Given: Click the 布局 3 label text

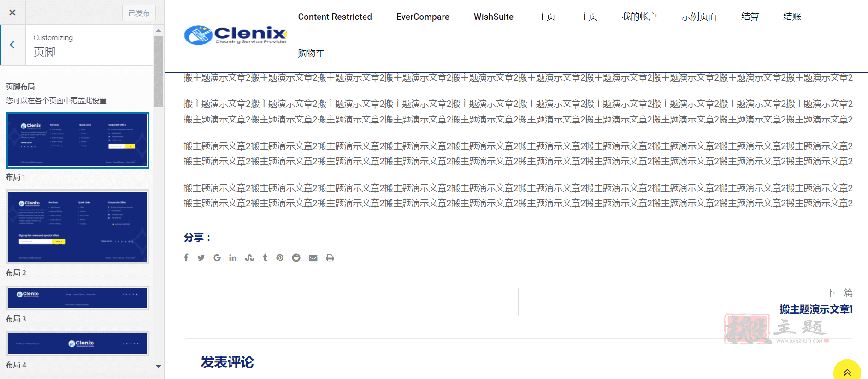Looking at the screenshot, I should (x=16, y=319).
